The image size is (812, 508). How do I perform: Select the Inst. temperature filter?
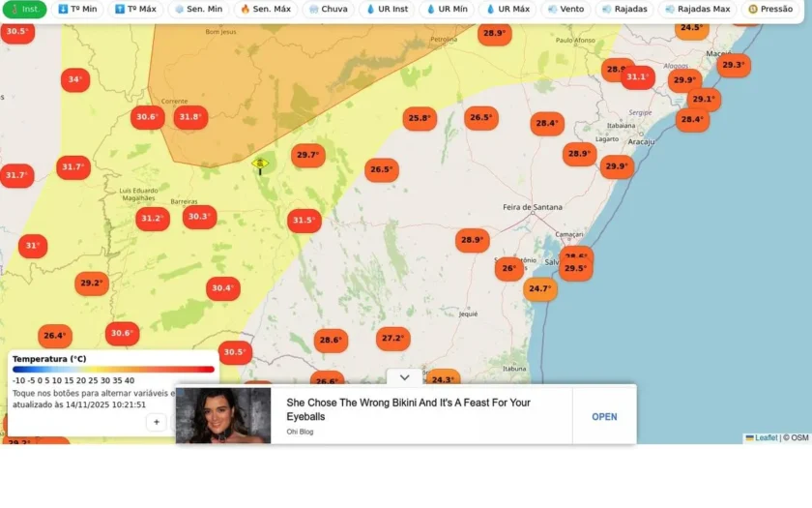click(x=24, y=9)
